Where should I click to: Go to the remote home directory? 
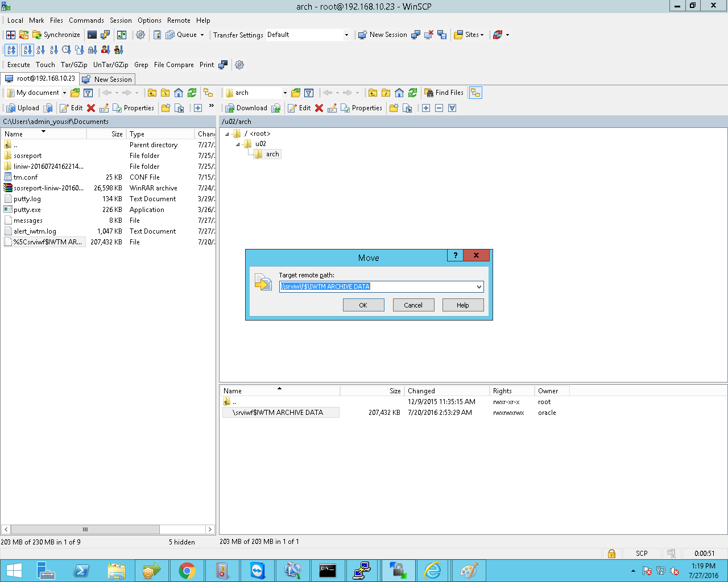pos(399,93)
